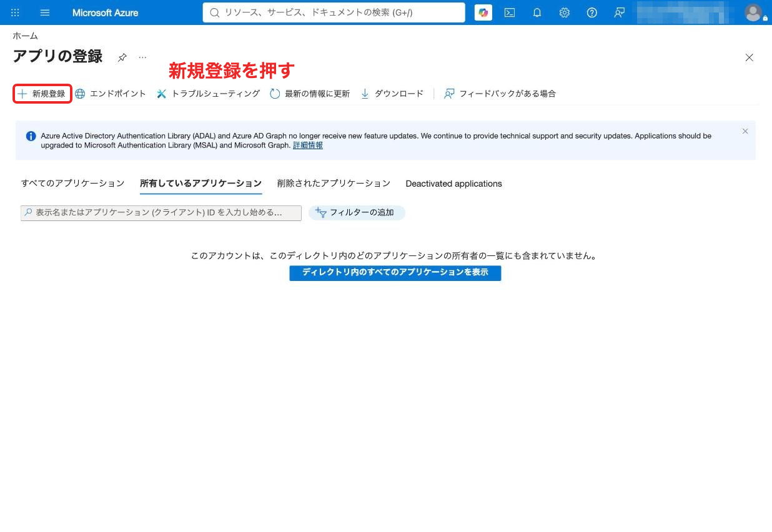
Task: Click ディレクトリ内のすべてのアプリケーションを表示 button
Action: (395, 273)
